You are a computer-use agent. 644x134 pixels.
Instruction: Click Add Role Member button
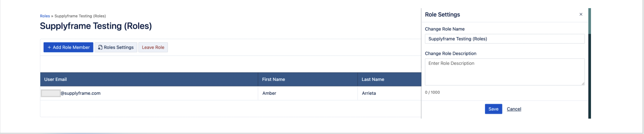click(x=68, y=47)
